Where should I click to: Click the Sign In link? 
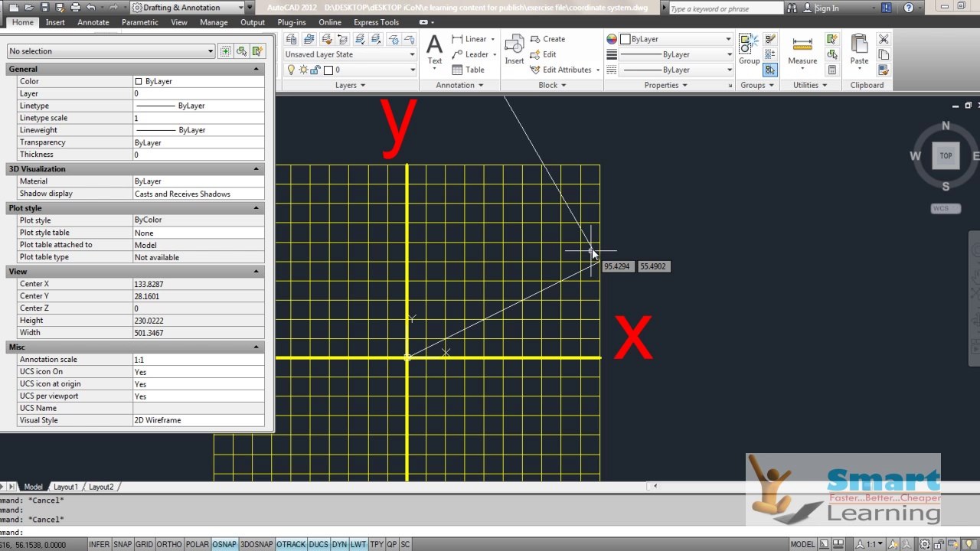827,8
